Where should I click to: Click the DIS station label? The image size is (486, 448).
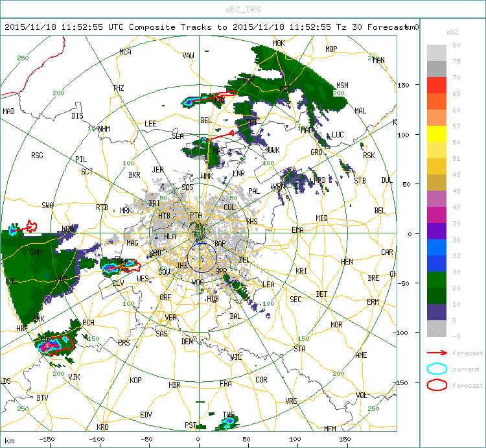tap(77, 116)
